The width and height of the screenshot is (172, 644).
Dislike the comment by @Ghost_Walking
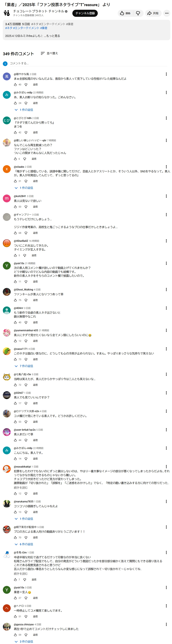tap(26, 300)
